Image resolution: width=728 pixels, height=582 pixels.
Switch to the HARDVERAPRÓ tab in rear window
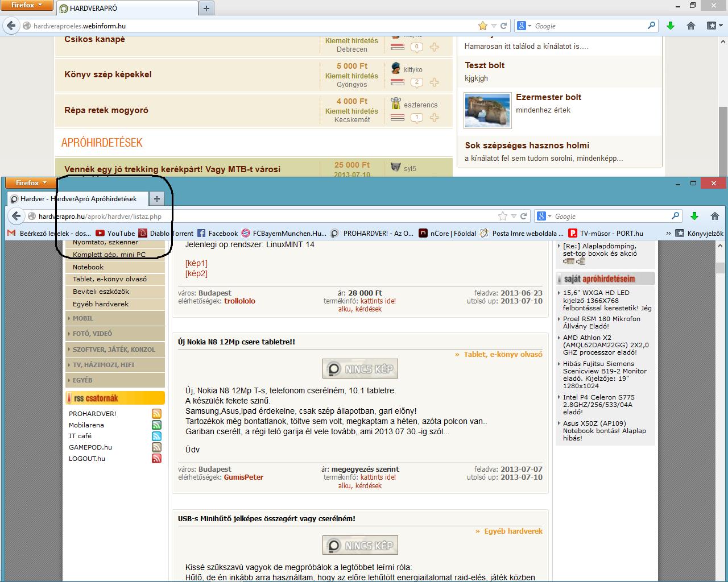click(126, 9)
